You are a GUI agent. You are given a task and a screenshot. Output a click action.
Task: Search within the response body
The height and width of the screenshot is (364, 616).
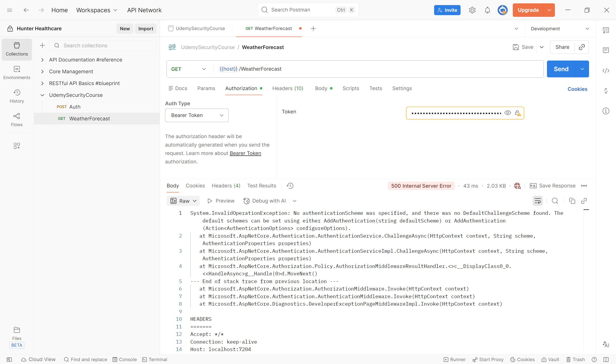click(555, 201)
